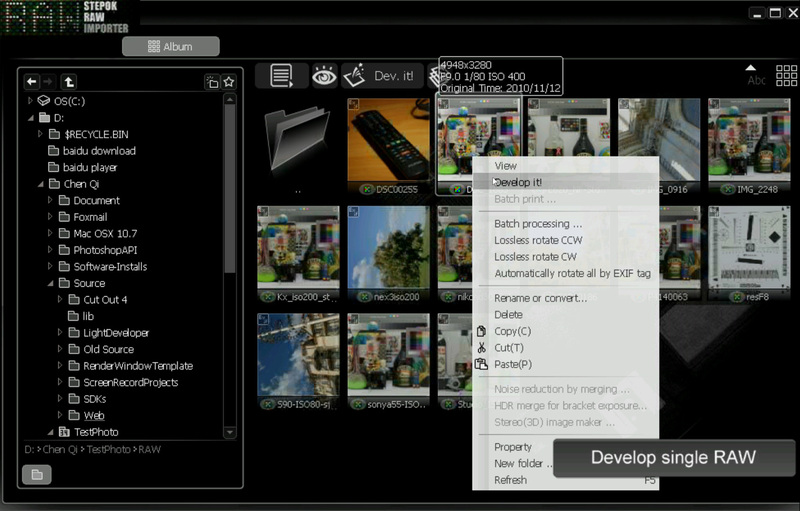800x511 pixels.
Task: Click the eye preview icon in toolbar
Action: coord(324,76)
